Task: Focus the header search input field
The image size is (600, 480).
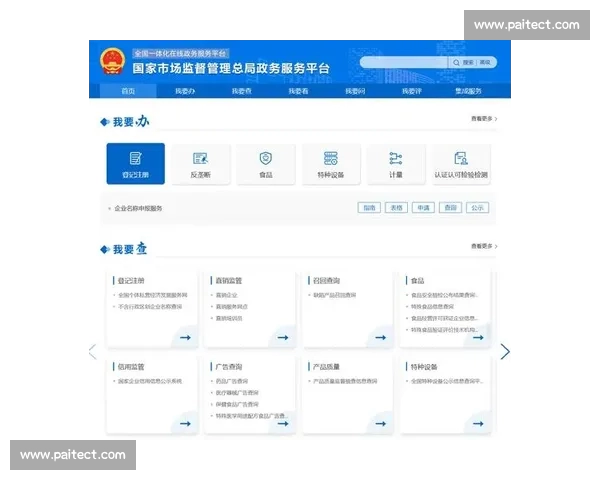Action: 404,62
